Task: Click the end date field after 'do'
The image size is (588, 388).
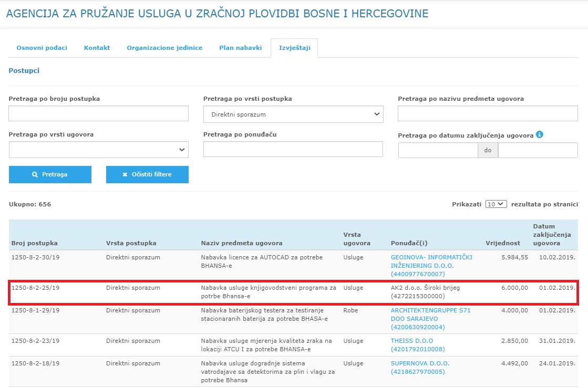Action: [x=538, y=150]
